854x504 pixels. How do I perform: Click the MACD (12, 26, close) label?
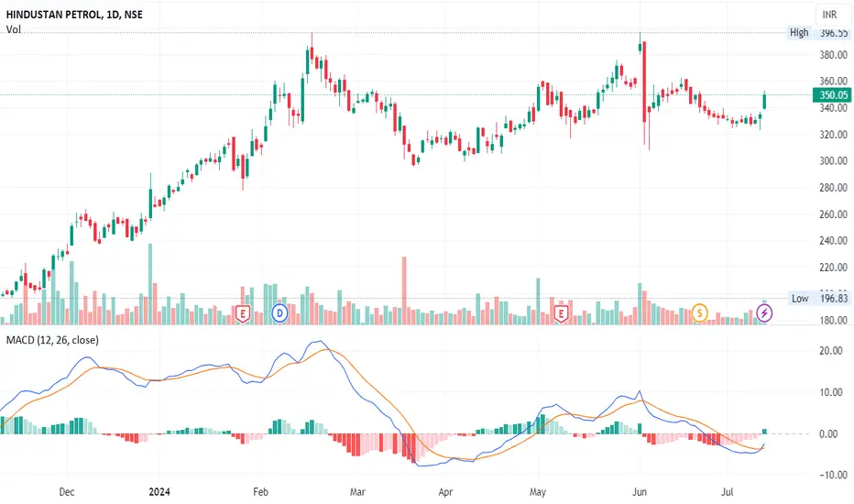pyautogui.click(x=52, y=340)
